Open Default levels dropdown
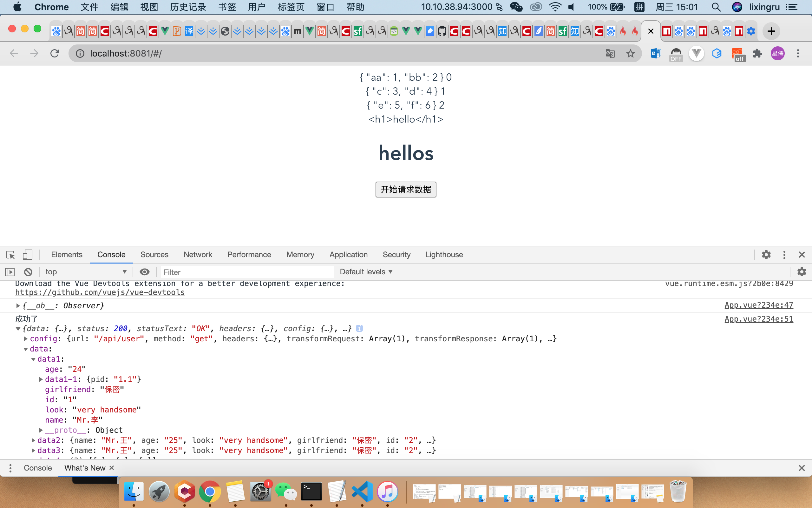Viewport: 812px width, 508px height. (x=366, y=272)
